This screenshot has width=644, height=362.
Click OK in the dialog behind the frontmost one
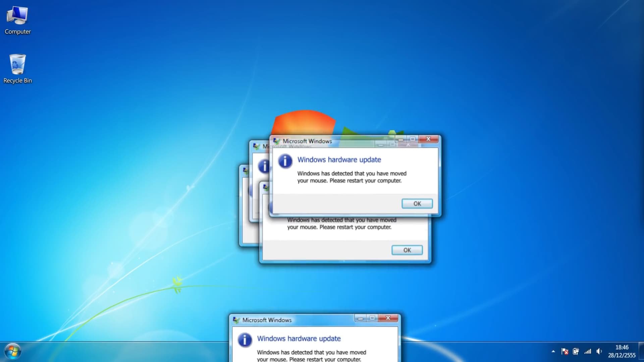click(x=407, y=250)
